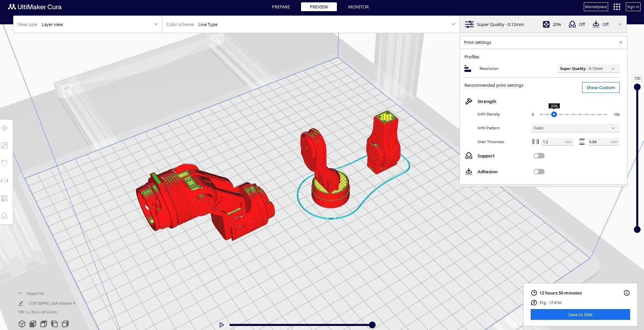The width and height of the screenshot is (644, 330).
Task: Click the UltiMaker Cura logo
Action: 35,7
